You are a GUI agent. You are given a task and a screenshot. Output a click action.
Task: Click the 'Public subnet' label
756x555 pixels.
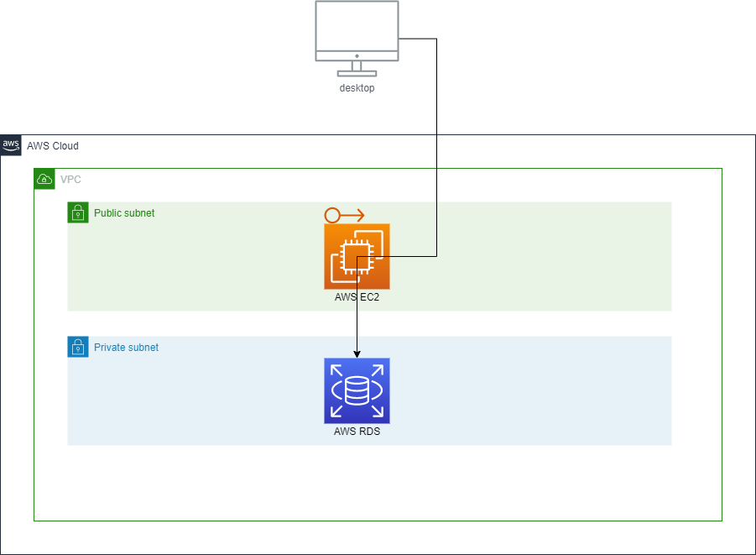click(x=124, y=212)
